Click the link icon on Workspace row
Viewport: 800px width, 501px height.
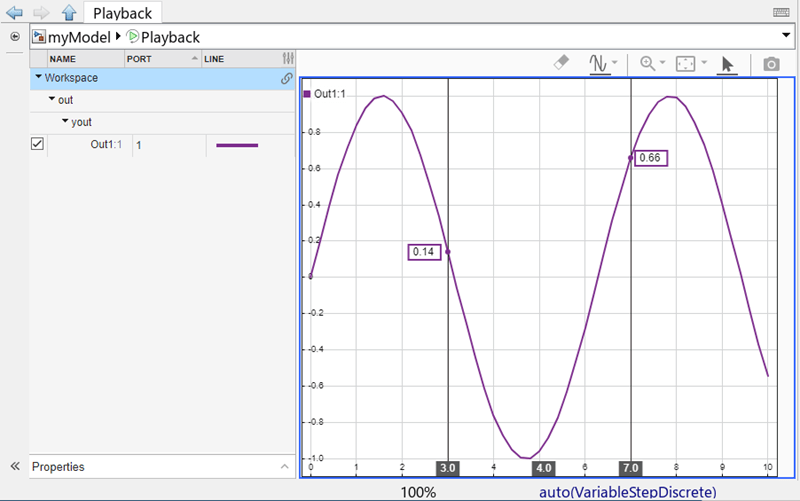click(x=286, y=78)
